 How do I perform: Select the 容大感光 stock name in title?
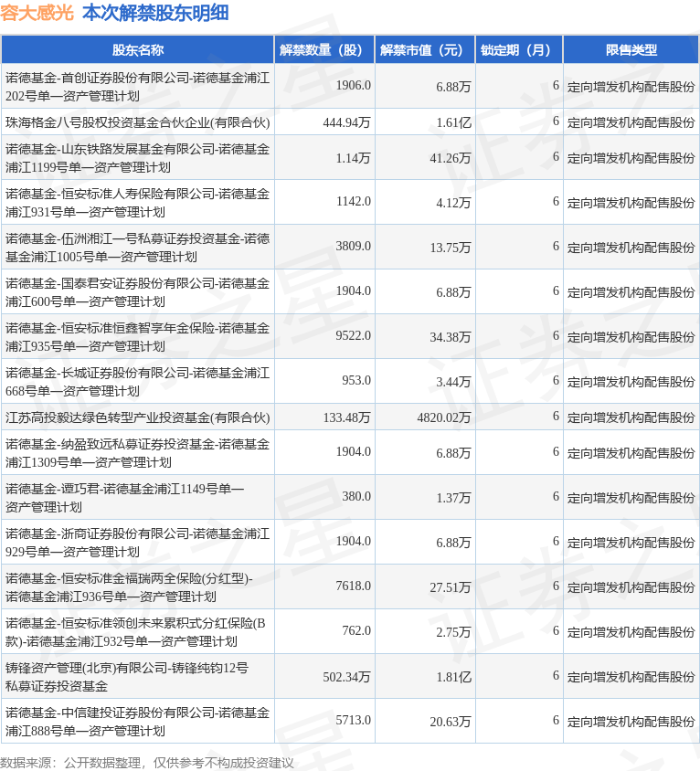37,13
